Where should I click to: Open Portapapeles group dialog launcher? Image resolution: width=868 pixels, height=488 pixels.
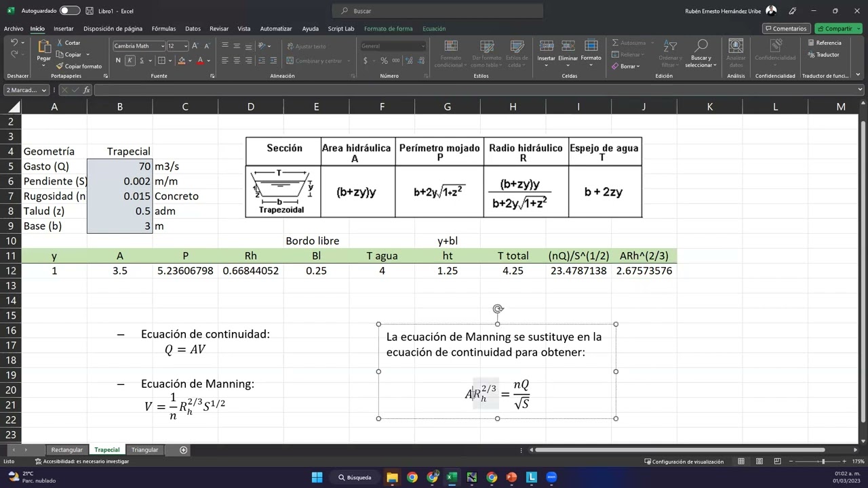(107, 76)
